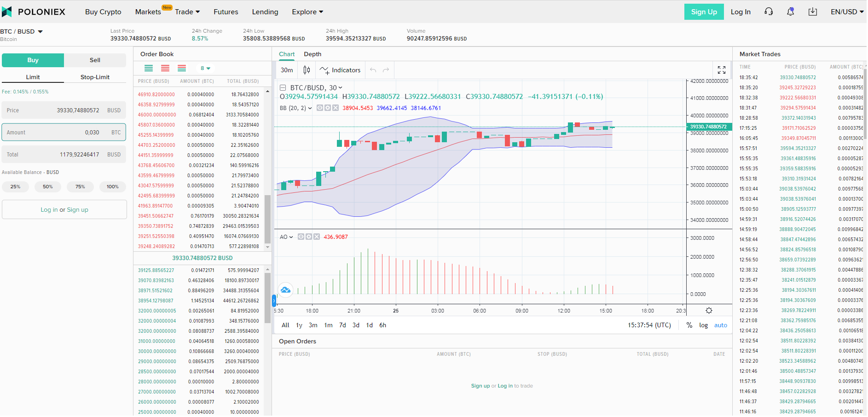Enter fullscreen chart mode
This screenshot has height=417, width=868.
point(722,70)
